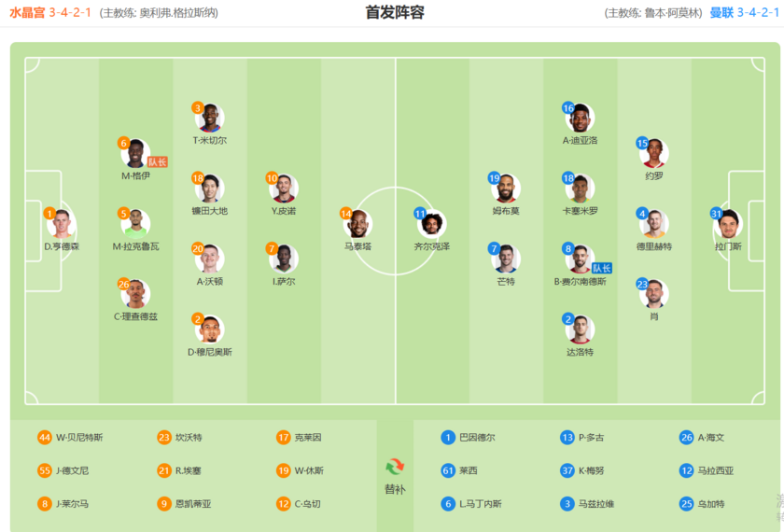Click the green-red substitution arrows icon
784x532 pixels.
coord(395,466)
